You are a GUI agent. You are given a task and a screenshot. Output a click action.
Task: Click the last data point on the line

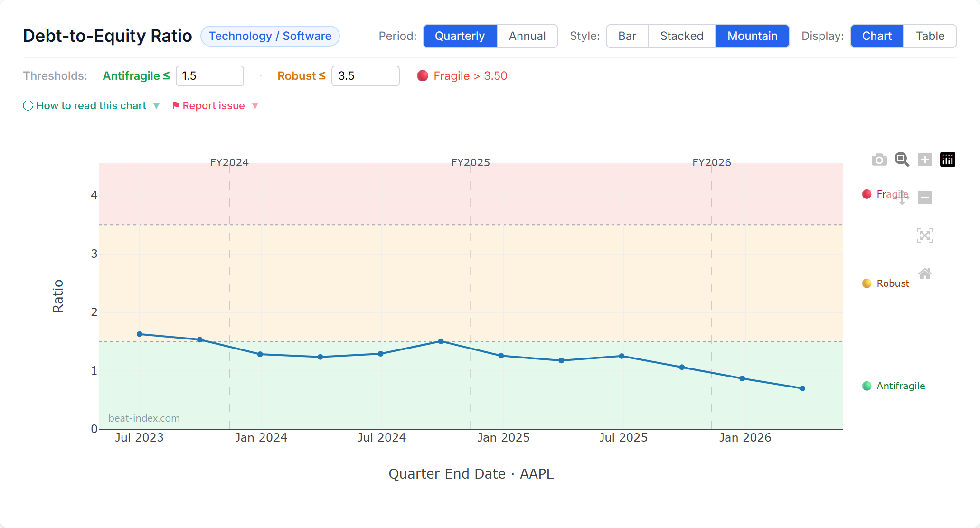click(802, 388)
